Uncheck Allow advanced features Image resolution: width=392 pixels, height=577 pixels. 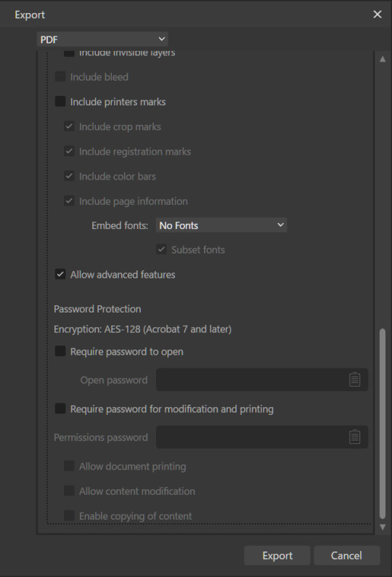(x=60, y=274)
